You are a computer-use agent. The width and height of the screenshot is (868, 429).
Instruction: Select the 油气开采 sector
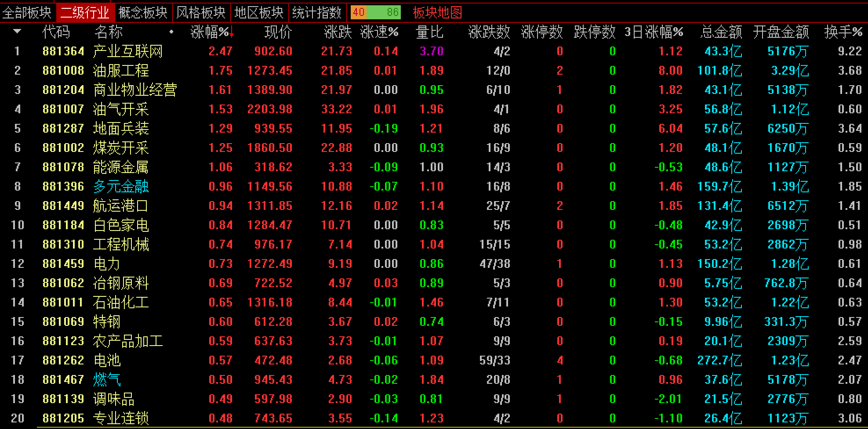[x=121, y=109]
